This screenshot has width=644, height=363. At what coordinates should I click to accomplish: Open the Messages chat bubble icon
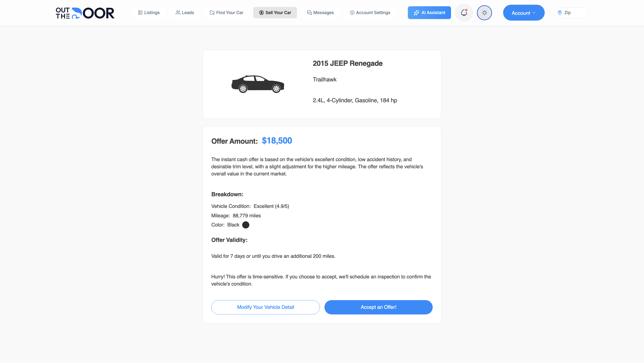309,13
